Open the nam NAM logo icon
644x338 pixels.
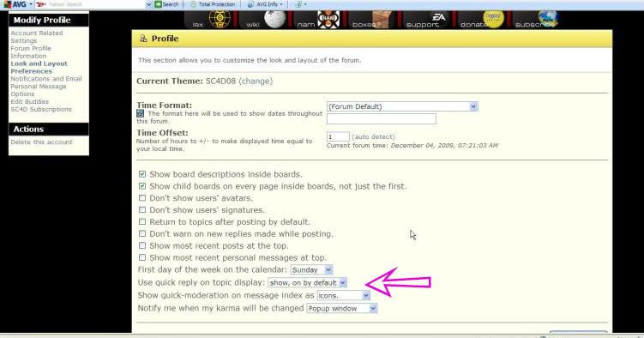coord(328,19)
